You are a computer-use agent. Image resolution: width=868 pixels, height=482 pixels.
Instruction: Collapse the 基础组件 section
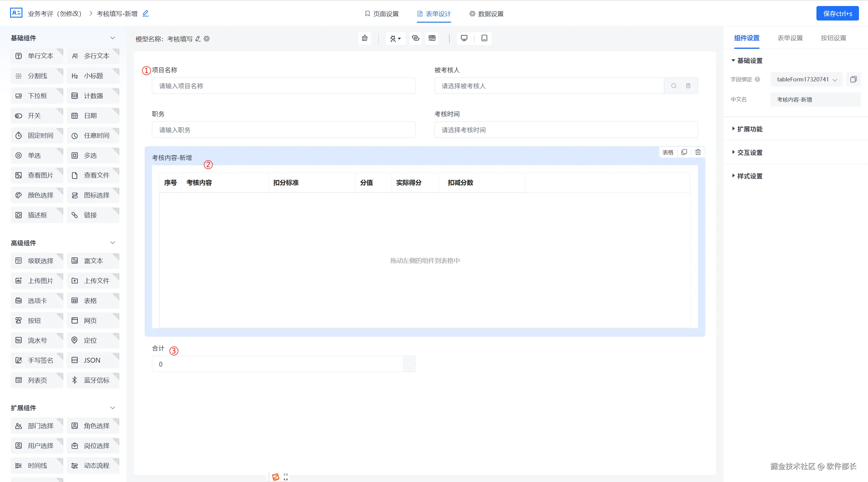112,38
